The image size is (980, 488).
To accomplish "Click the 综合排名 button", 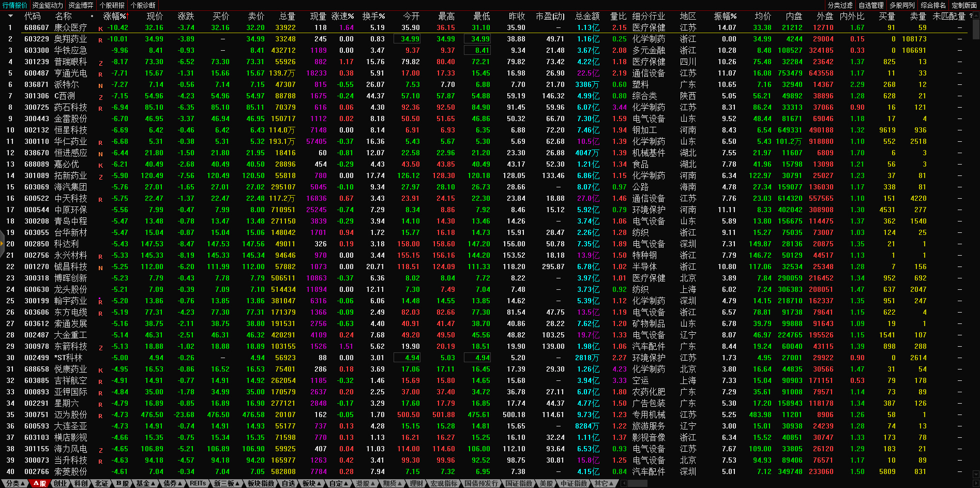I will (x=933, y=5).
